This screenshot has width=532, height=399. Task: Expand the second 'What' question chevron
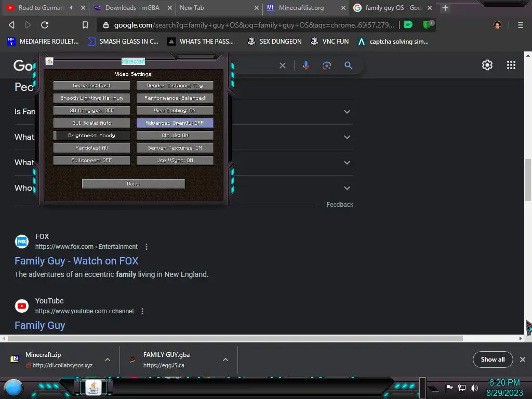pyautogui.click(x=347, y=163)
